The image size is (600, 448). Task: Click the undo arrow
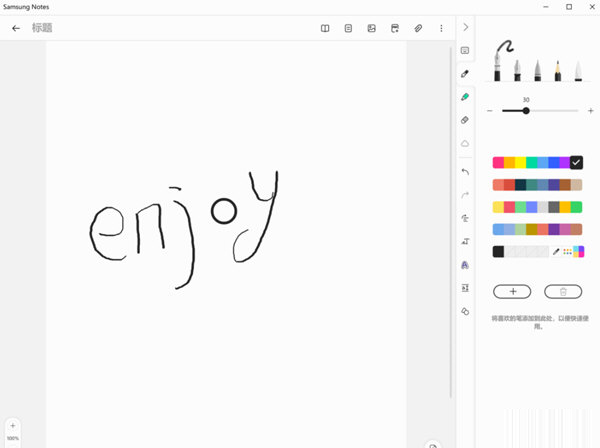point(465,171)
